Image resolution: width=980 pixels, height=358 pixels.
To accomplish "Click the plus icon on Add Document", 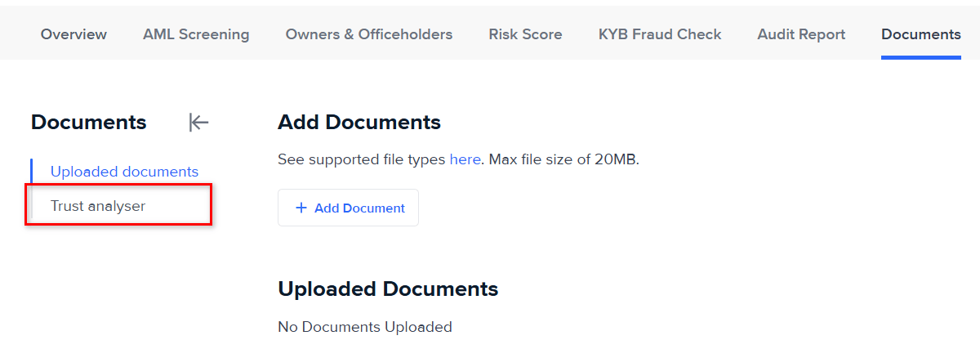I will pos(301,208).
